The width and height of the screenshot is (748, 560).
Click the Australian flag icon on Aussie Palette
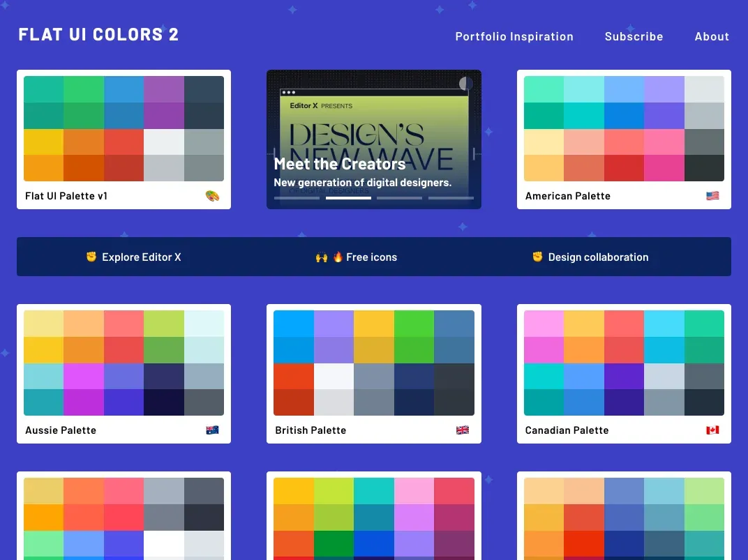coord(212,430)
